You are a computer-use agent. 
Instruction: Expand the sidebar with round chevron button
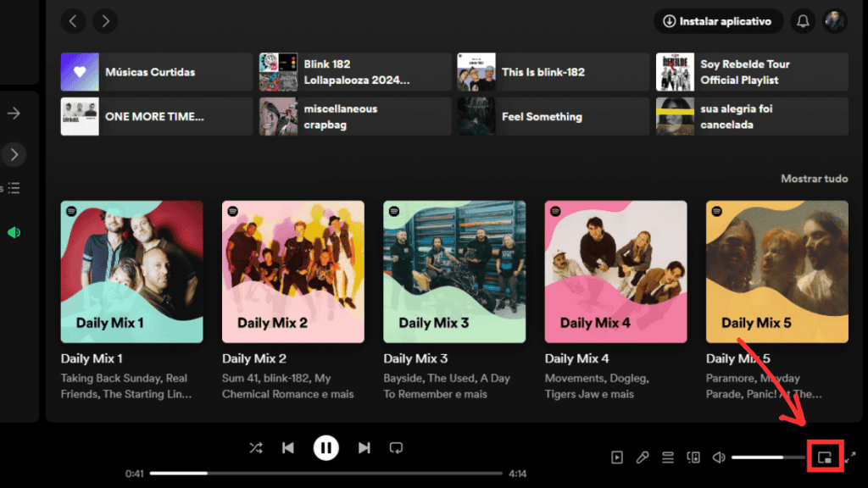point(14,154)
